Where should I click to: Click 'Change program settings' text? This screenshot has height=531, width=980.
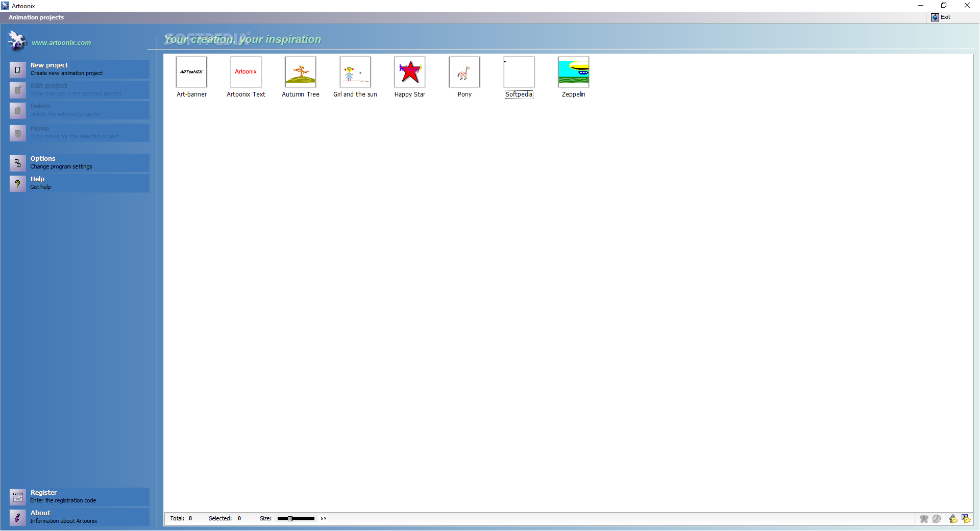(61, 167)
